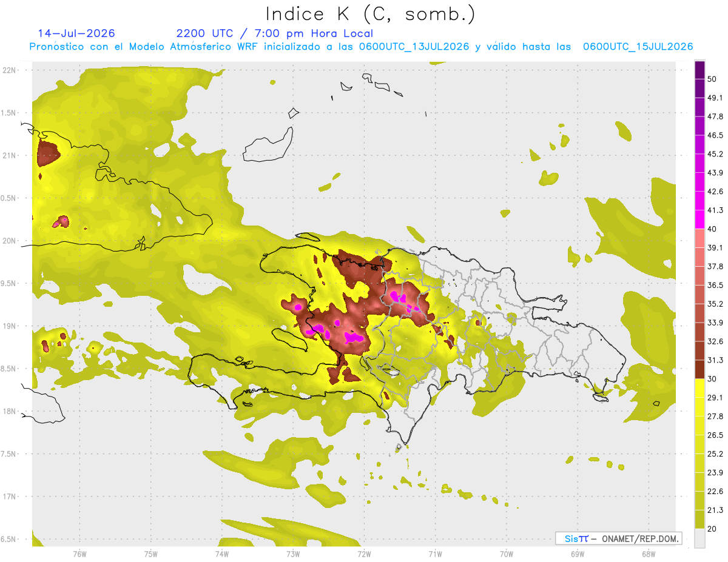Click the '70W' longitude label
Image resolution: width=728 pixels, height=562 pixels.
click(506, 554)
